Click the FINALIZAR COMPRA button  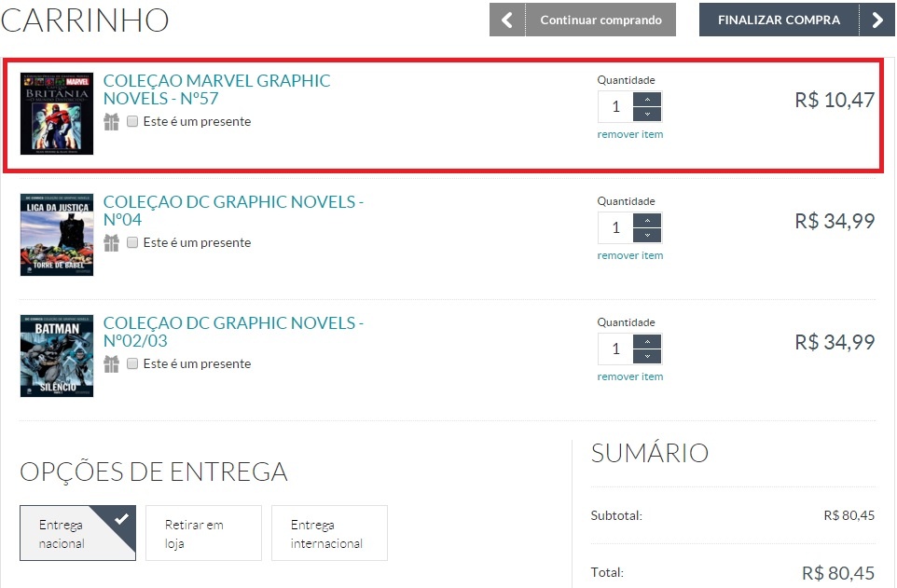tap(797, 20)
